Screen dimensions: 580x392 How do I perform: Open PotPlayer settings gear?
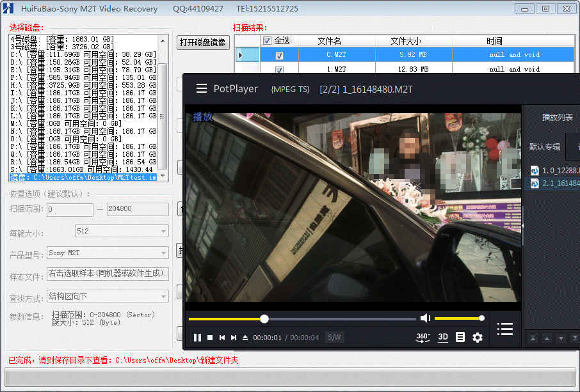(478, 337)
